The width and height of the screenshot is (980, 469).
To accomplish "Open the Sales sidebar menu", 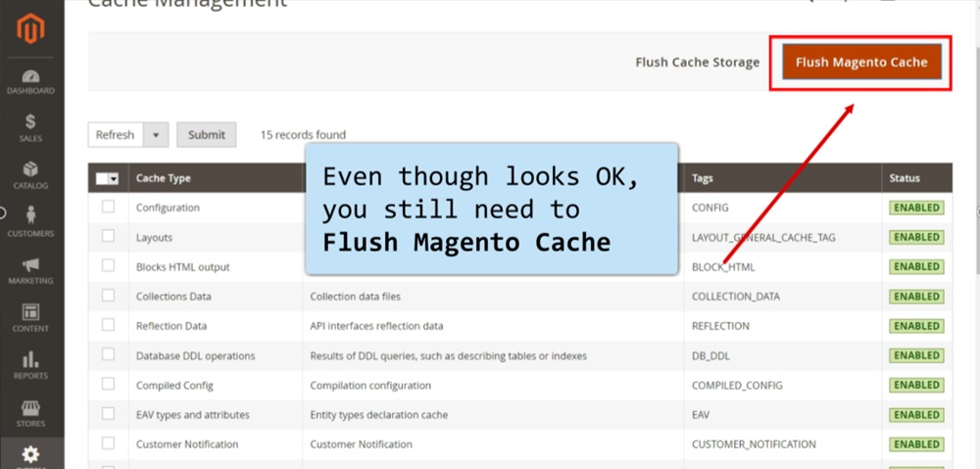I will 30,128.
